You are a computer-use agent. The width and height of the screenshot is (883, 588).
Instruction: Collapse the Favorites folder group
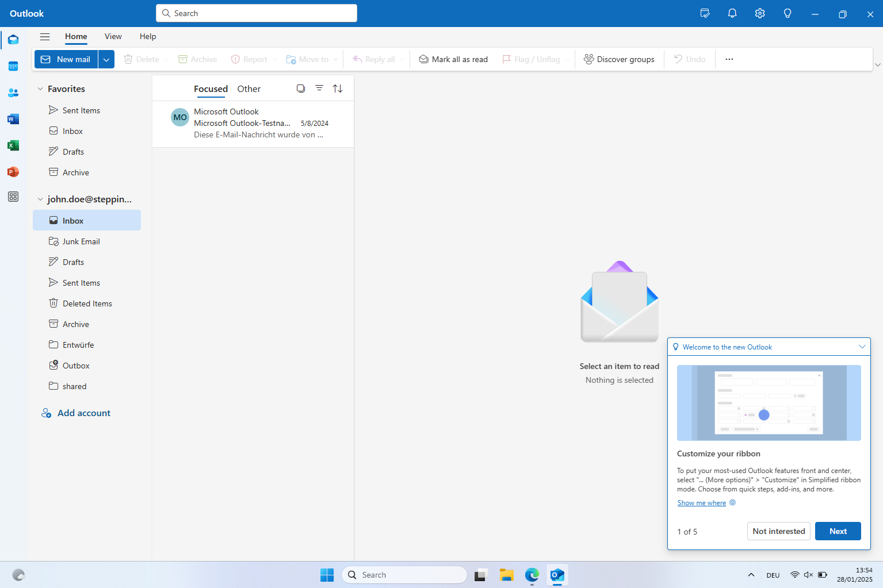tap(40, 89)
